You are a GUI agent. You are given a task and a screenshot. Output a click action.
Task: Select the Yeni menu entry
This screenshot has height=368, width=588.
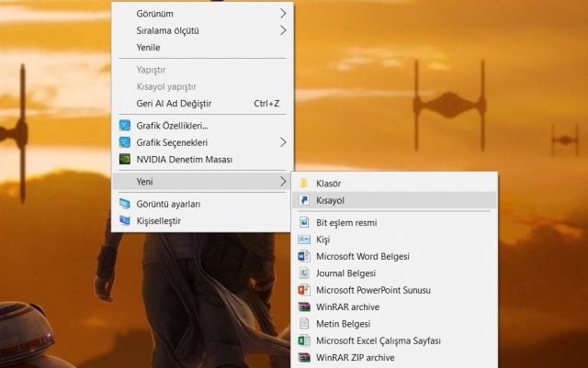tap(202, 182)
